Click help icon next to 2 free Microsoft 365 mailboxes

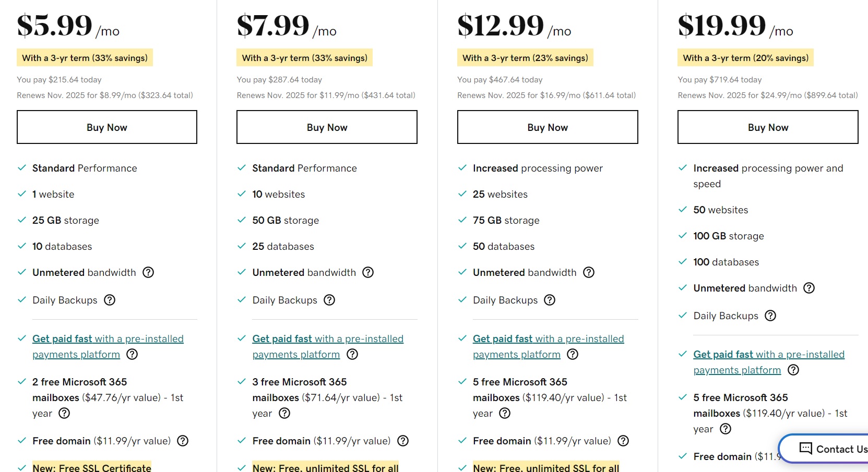tap(64, 413)
